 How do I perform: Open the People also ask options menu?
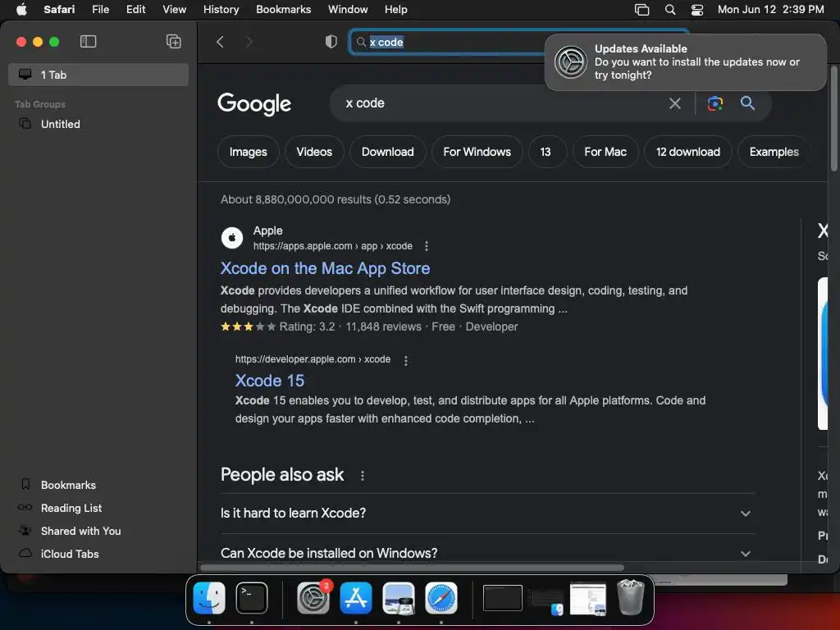point(363,476)
